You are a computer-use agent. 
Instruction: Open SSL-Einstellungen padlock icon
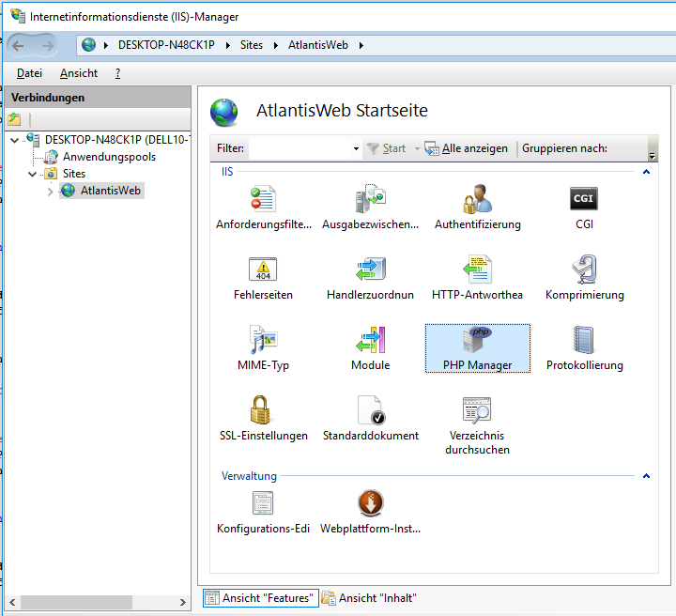coord(260,410)
